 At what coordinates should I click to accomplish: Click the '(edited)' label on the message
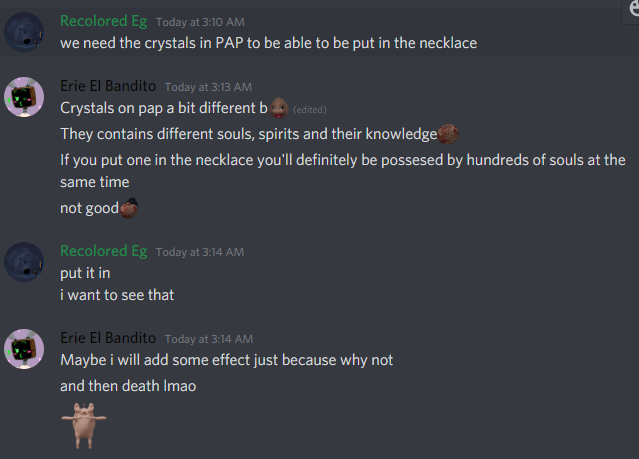(310, 110)
